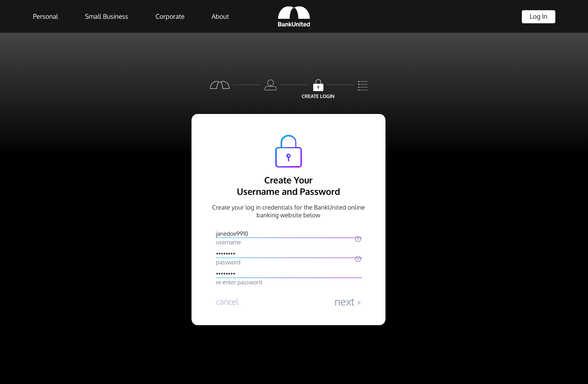This screenshot has width=588, height=384.
Task: Click the credentials description paragraph
Action: tap(288, 211)
